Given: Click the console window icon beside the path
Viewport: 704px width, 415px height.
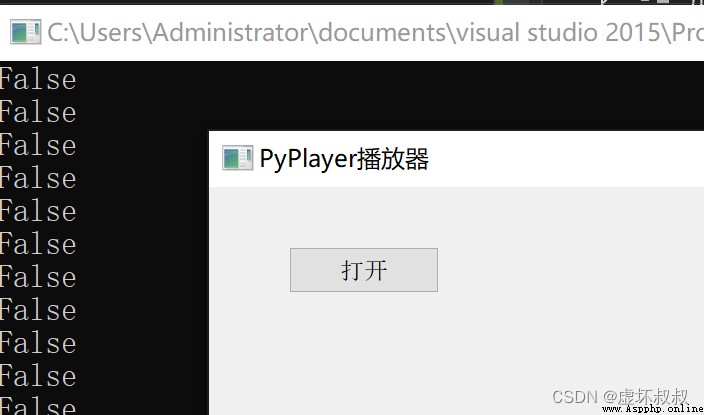Looking at the screenshot, I should pyautogui.click(x=26, y=32).
